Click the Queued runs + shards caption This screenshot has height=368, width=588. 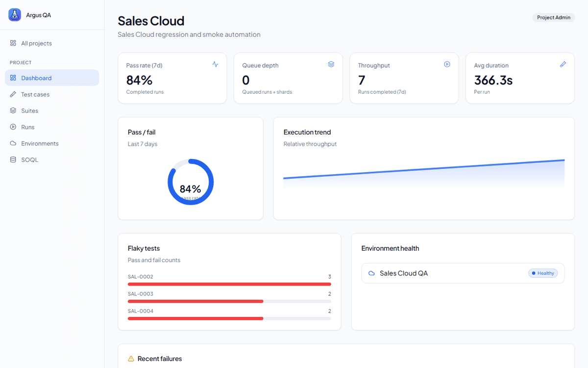267,92
